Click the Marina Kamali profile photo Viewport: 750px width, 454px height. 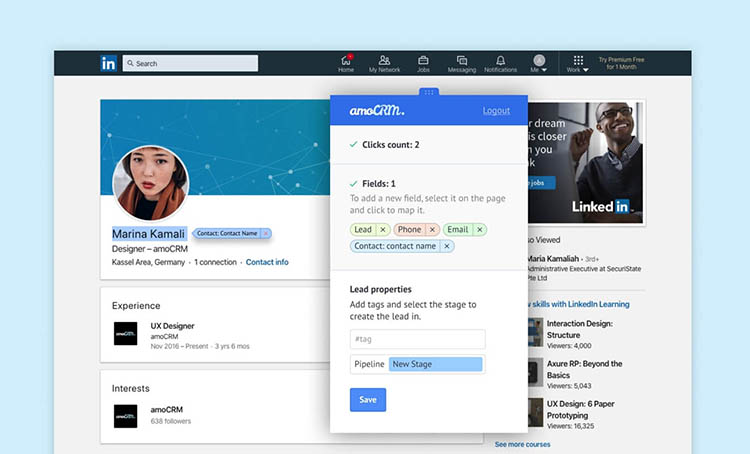point(151,184)
